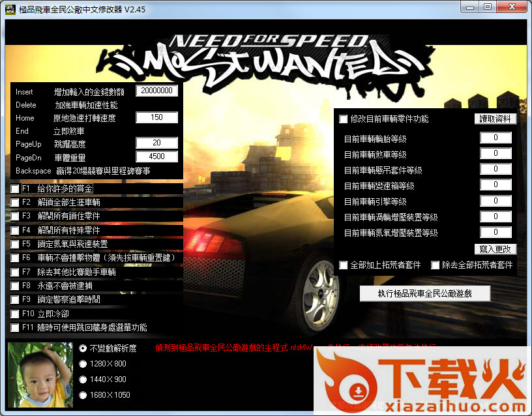Screen dimensions: 532x416
Task: Check F5 鎖定氮氣與飛速裝置 option
Action: (15, 245)
